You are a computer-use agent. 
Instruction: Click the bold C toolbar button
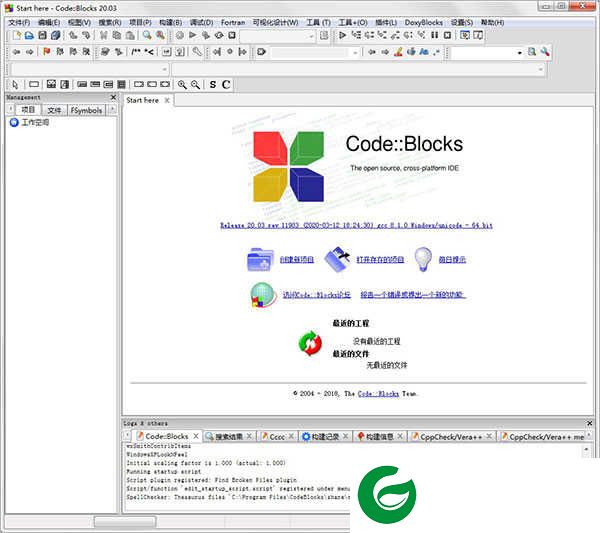tap(226, 85)
